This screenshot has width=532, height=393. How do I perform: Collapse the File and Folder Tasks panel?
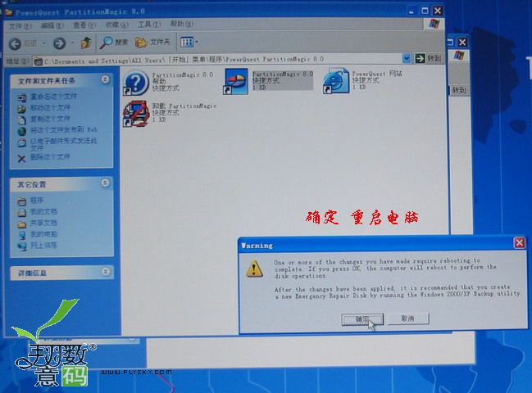[106, 79]
